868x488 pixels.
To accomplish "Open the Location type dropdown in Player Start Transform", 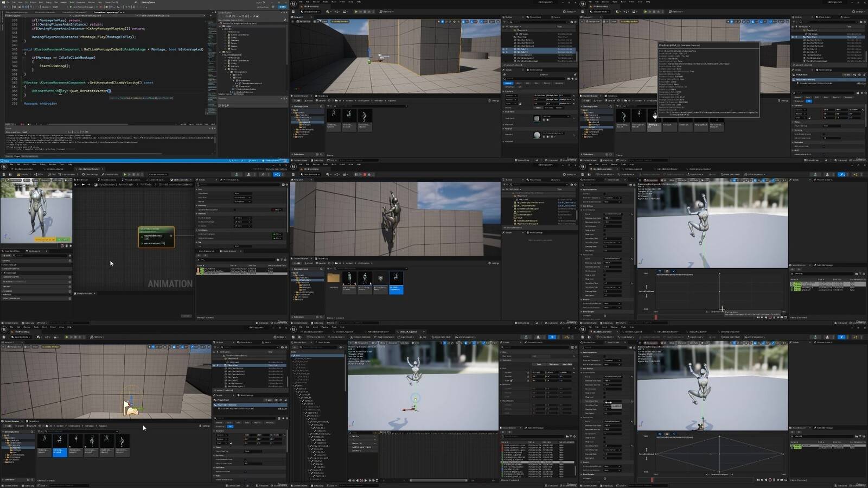I will tap(222, 435).
